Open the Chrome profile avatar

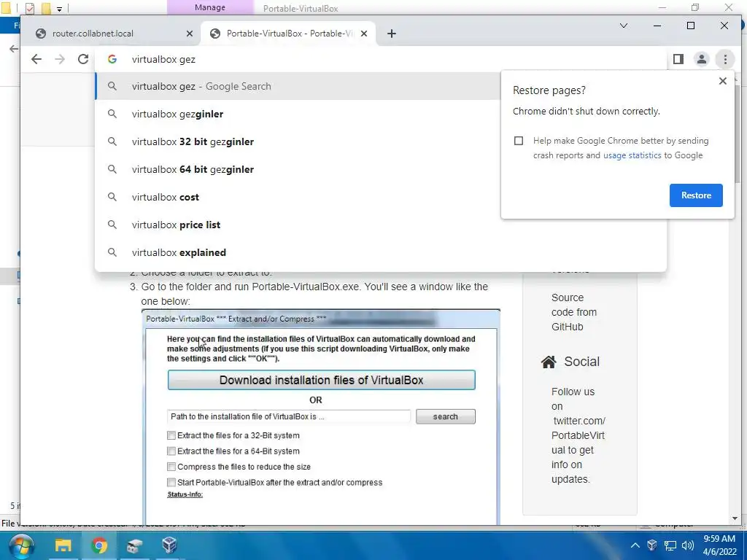[x=701, y=59]
